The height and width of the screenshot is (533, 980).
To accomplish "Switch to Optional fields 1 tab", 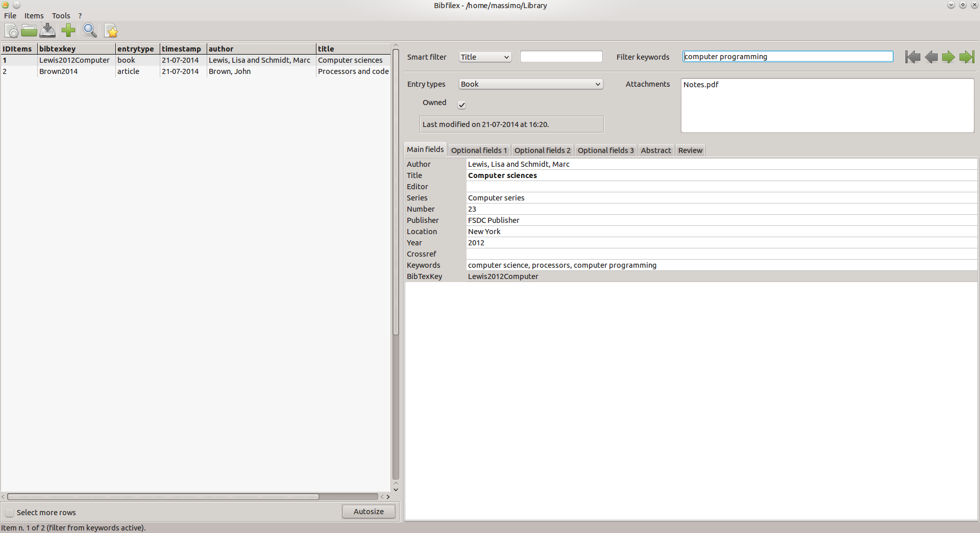I will 479,150.
